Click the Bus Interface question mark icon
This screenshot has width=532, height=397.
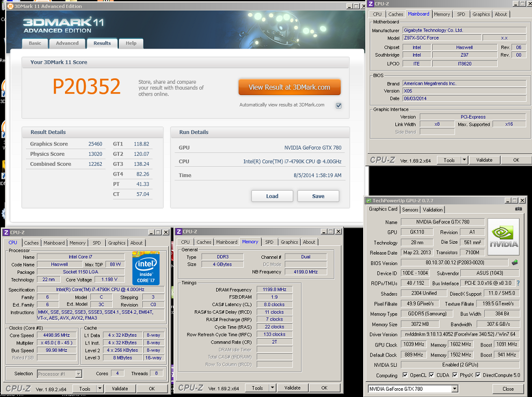(x=518, y=283)
